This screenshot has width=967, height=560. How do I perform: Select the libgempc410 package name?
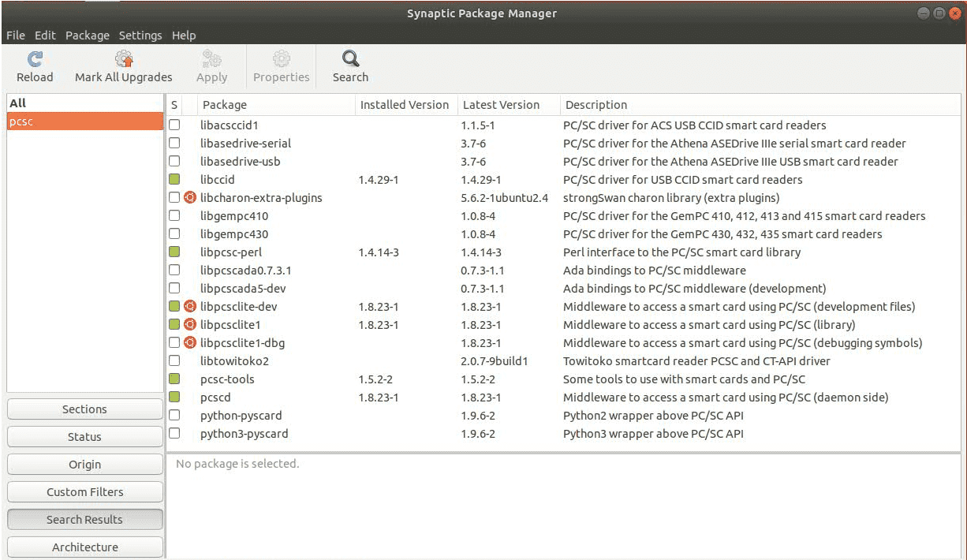234,216
